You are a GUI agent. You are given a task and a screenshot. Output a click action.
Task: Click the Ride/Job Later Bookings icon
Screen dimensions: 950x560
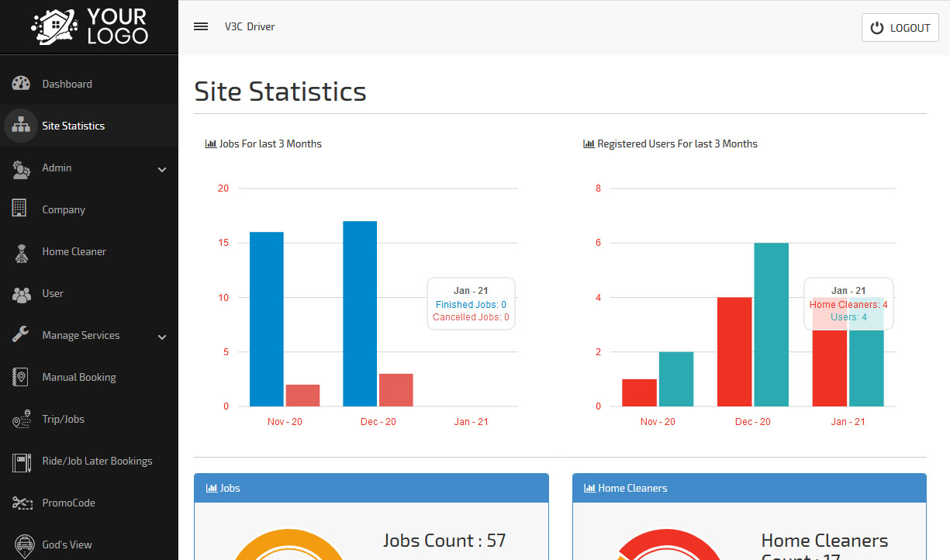tap(21, 462)
